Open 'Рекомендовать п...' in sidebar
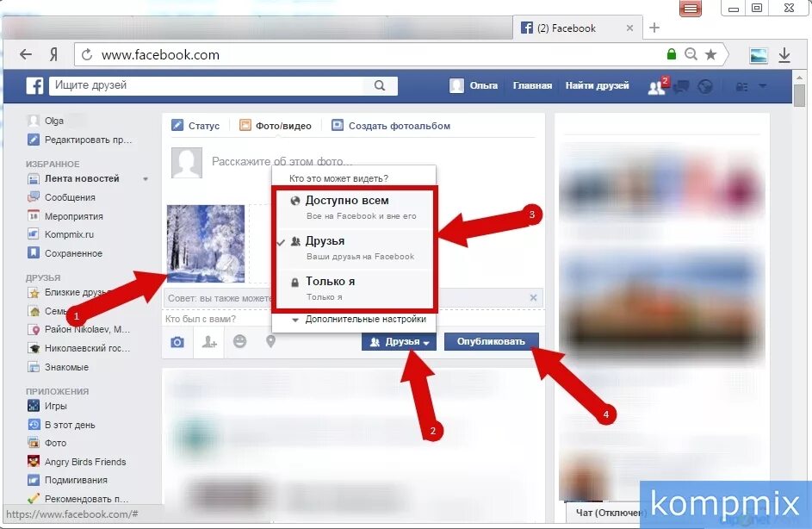 77,499
